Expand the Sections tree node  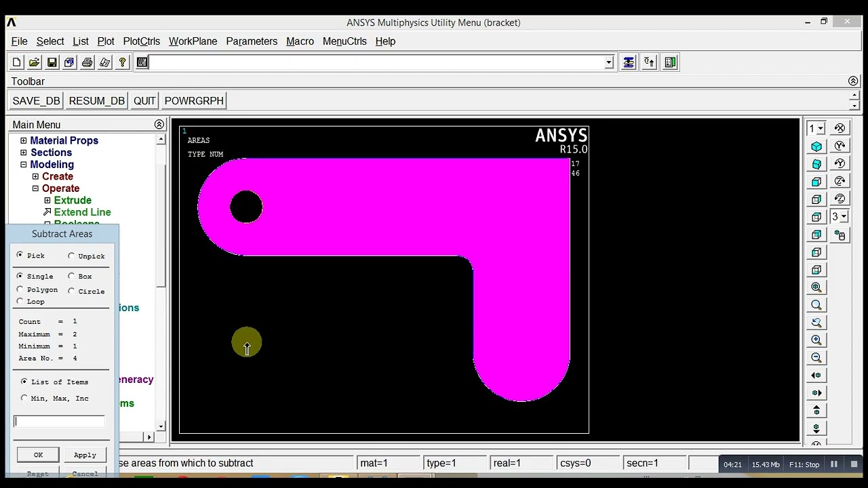tap(24, 152)
